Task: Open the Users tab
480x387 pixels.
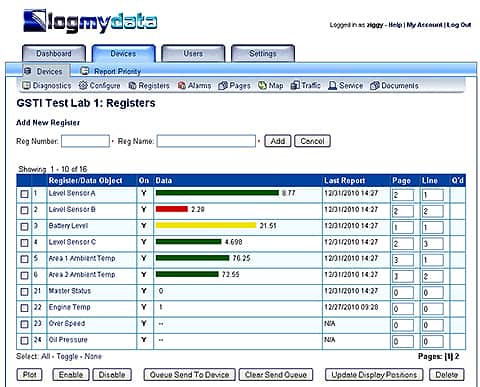Action: point(193,54)
